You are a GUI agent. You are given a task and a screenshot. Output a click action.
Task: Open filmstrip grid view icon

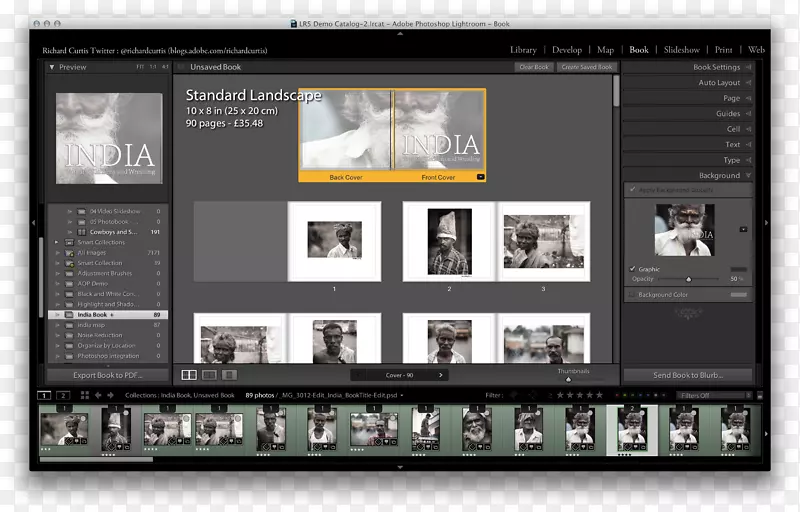[x=83, y=396]
